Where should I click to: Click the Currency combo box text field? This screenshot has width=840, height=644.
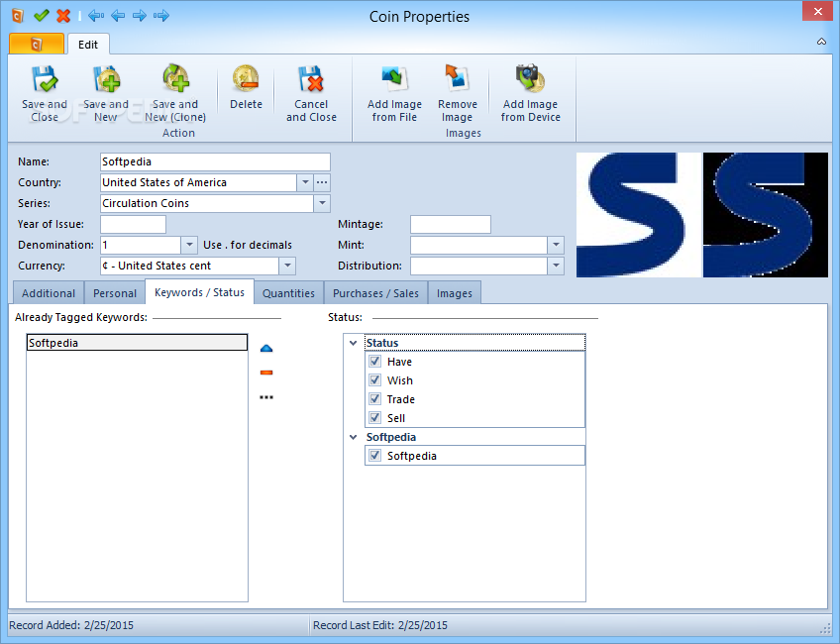pyautogui.click(x=190, y=266)
